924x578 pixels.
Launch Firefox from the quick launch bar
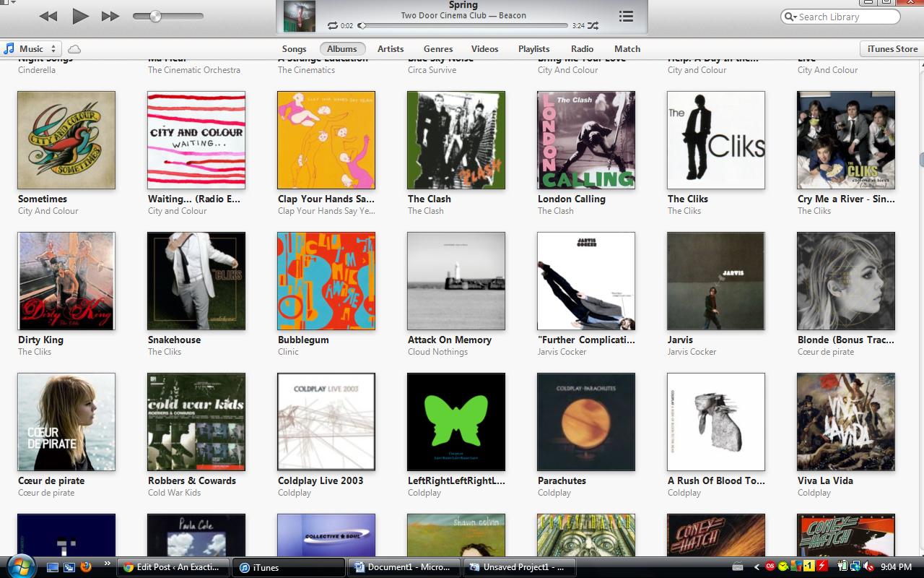[x=86, y=567]
